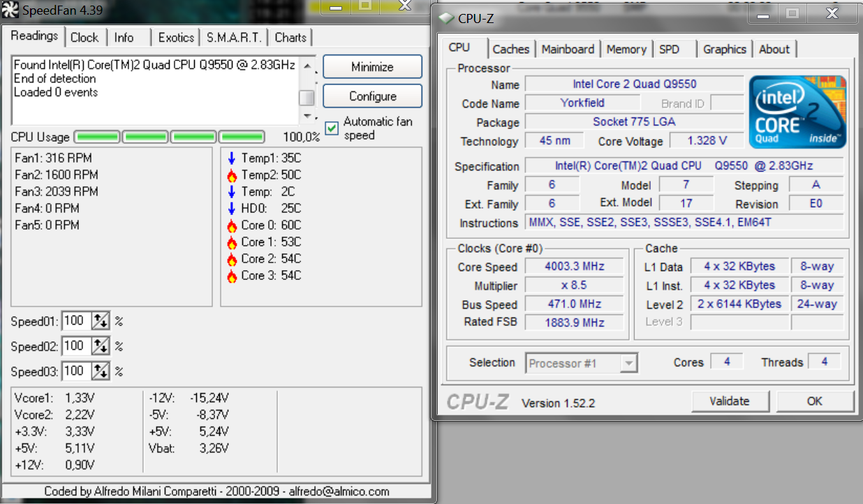
Task: Click the first CPU Usage progress bar
Action: click(x=96, y=137)
